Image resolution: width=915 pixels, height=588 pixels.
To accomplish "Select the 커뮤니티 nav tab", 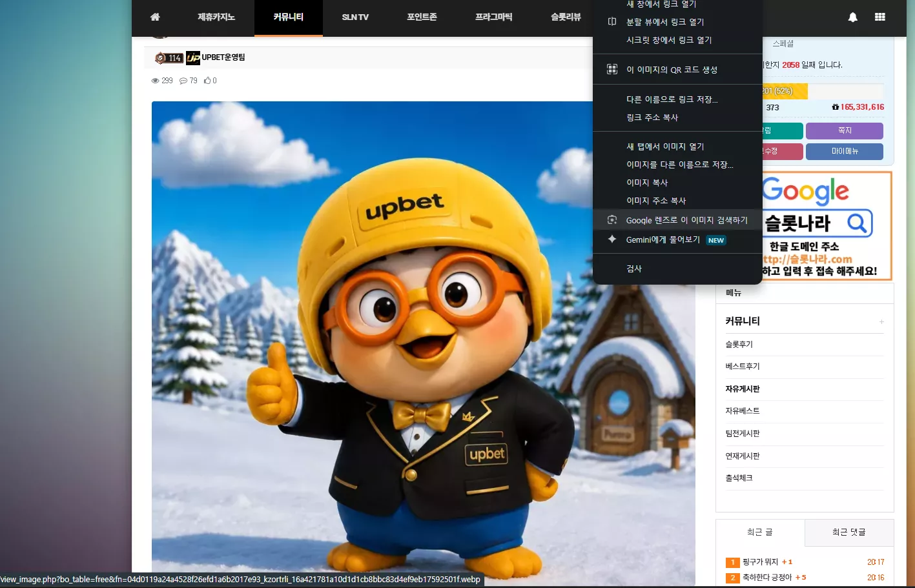I will pyautogui.click(x=289, y=17).
